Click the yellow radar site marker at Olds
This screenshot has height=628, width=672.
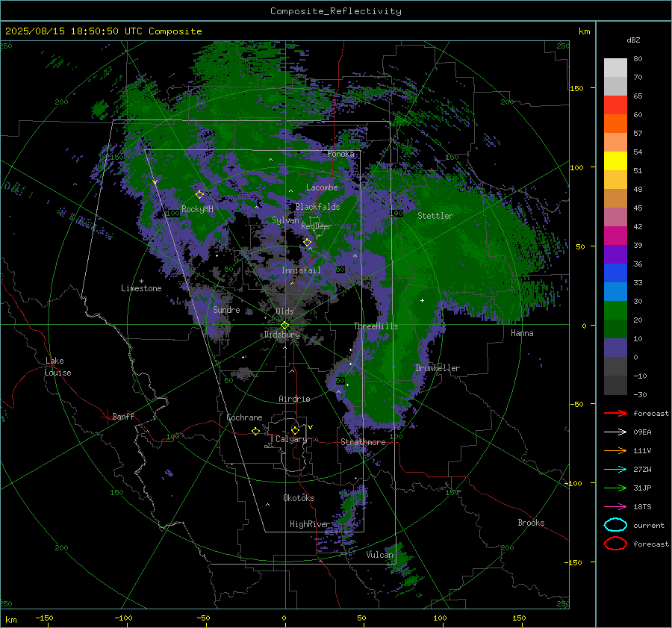tap(284, 326)
